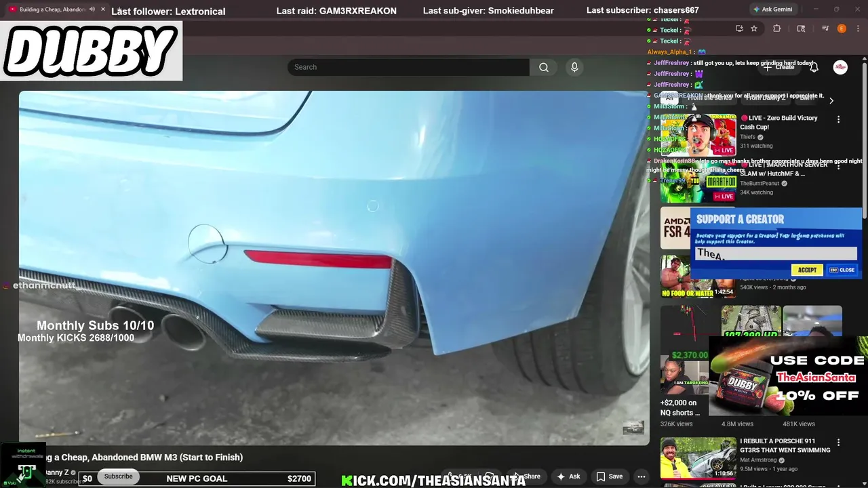Click the Share button under the video
868x488 pixels.
(526, 476)
